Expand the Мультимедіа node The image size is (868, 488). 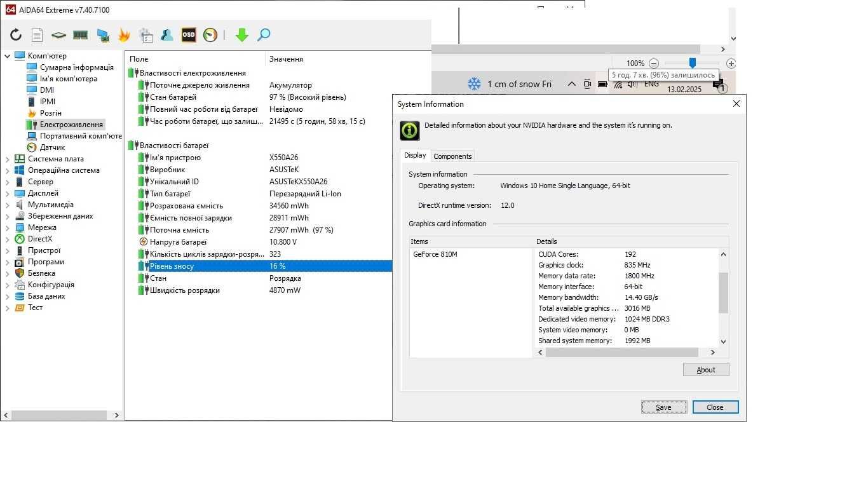[x=8, y=205]
